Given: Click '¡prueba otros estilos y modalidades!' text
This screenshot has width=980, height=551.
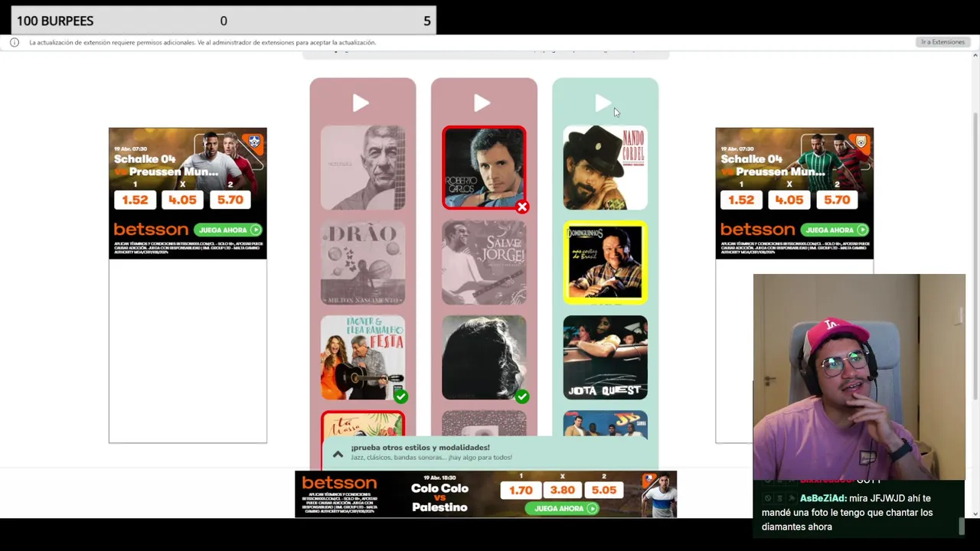Looking at the screenshot, I should coord(420,448).
